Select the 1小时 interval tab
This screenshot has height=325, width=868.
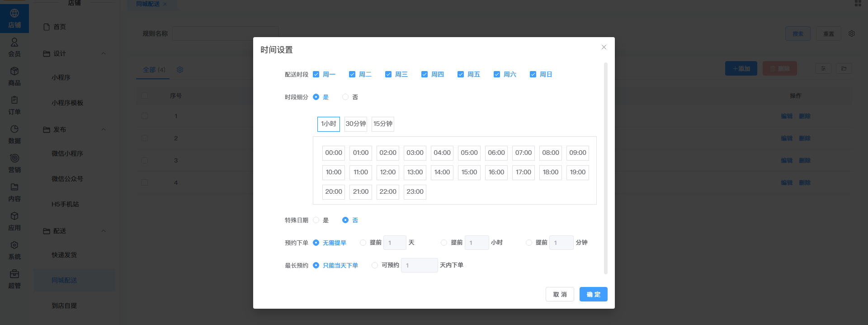coord(329,124)
